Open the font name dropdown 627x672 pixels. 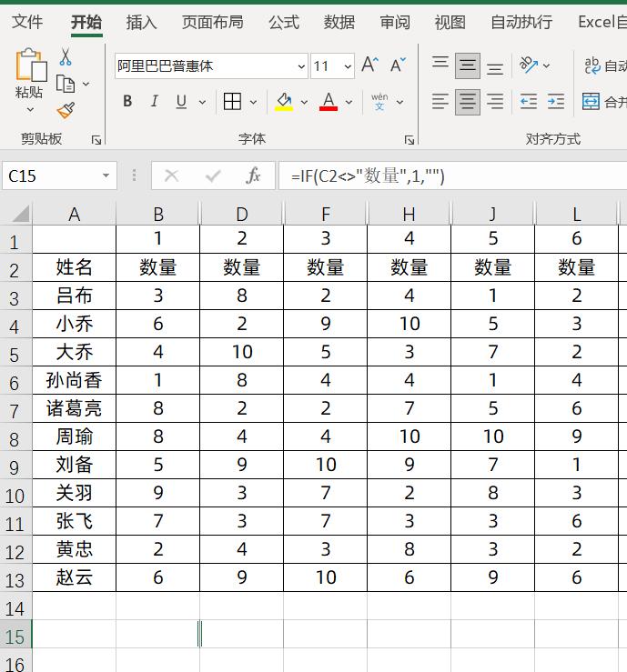pos(301,66)
